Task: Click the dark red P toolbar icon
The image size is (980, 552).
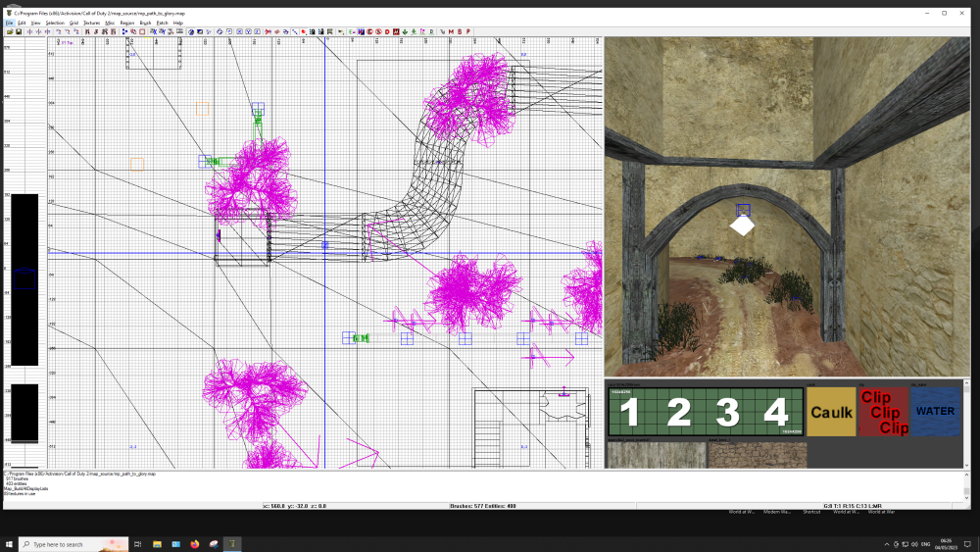Action: click(468, 31)
